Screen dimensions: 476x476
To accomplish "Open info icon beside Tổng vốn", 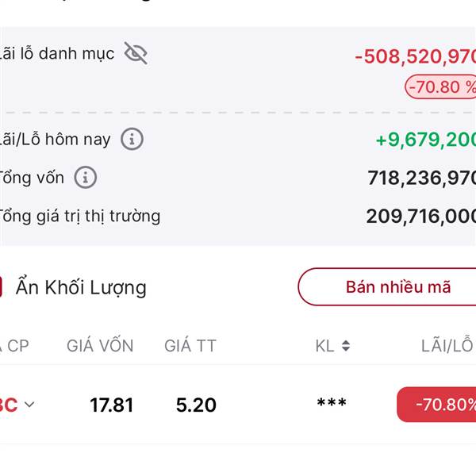I will 86,177.
